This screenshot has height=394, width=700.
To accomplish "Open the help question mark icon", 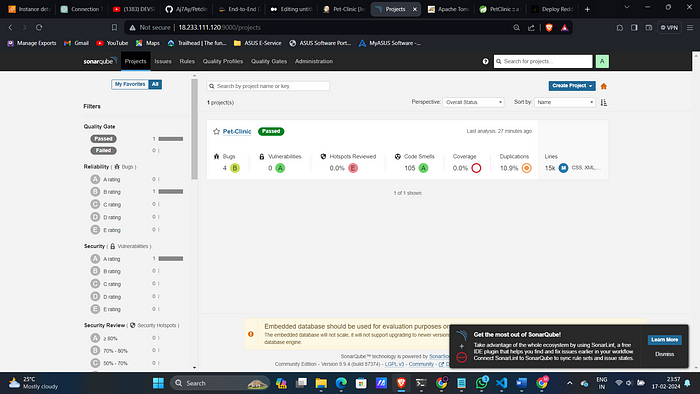I will [485, 61].
